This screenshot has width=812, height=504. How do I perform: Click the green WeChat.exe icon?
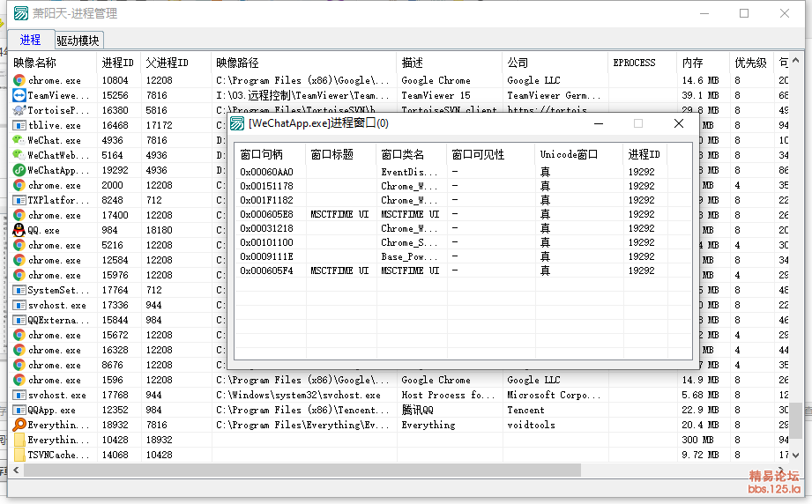[x=19, y=140]
